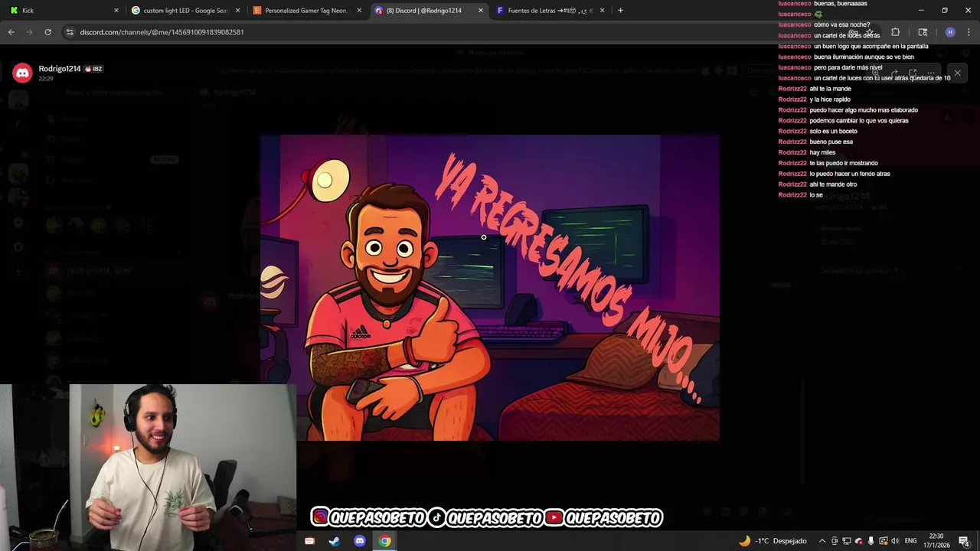Open Windows notification center icon
This screenshot has width=980, height=551.
(965, 541)
